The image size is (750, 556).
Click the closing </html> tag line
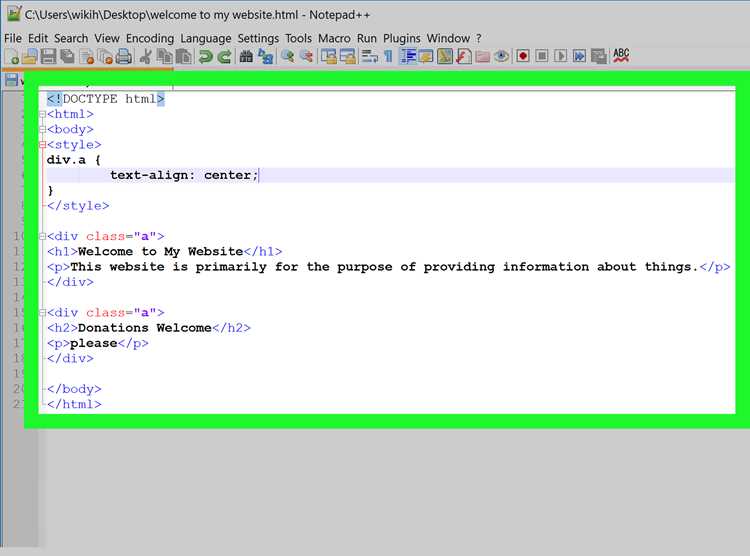[74, 404]
